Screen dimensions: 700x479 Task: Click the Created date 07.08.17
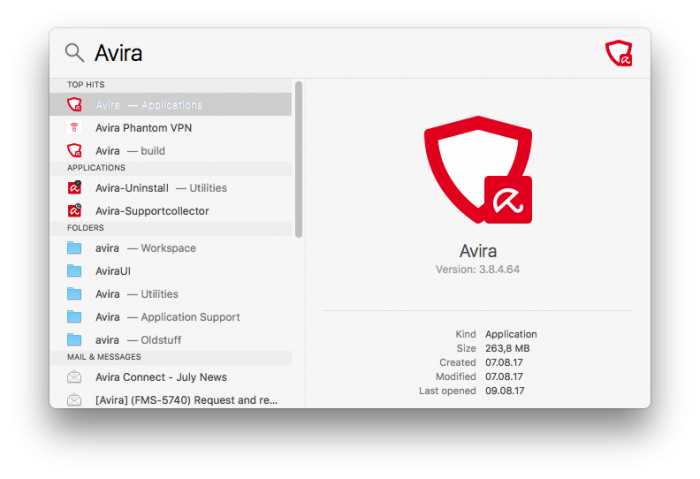[x=504, y=362]
